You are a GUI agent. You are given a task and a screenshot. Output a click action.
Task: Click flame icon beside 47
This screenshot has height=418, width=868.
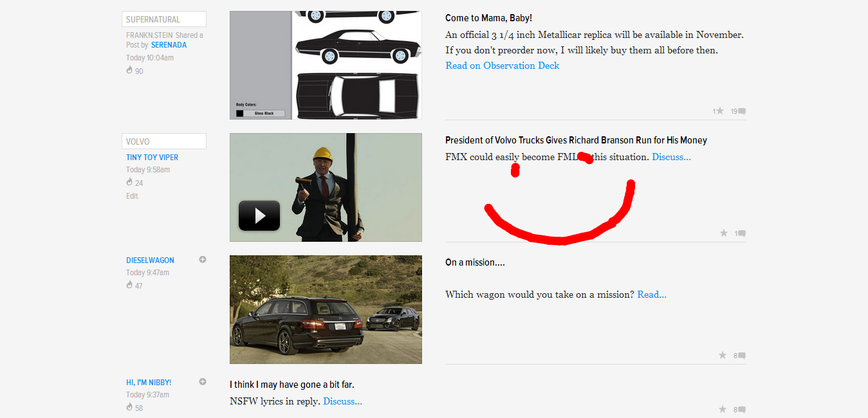pyautogui.click(x=129, y=286)
